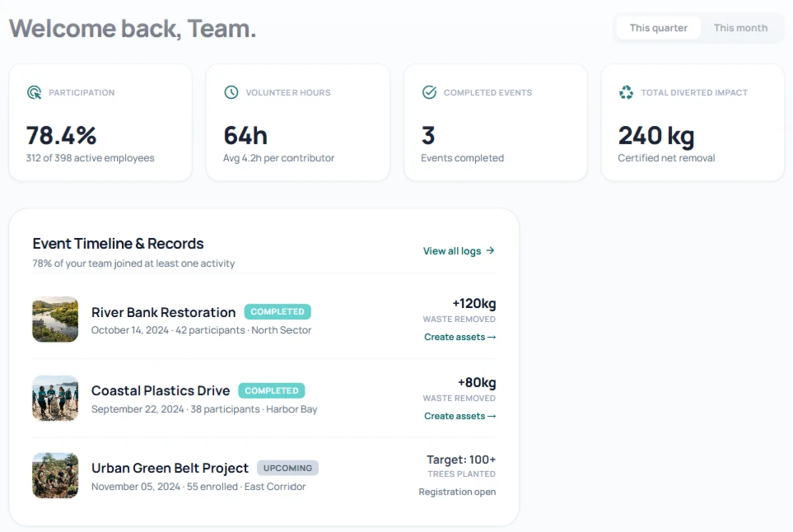Select the River Bank Restoration title
Viewport: 793px width, 532px height.
click(163, 312)
